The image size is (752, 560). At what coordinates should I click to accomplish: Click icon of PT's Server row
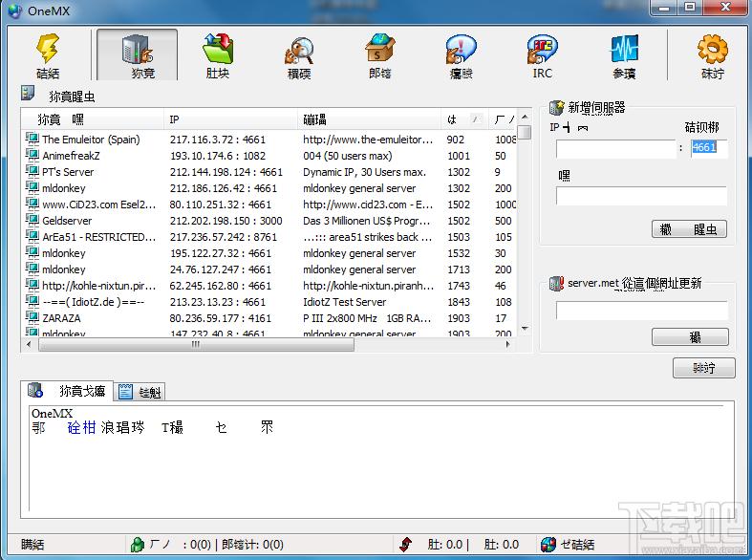click(x=32, y=172)
